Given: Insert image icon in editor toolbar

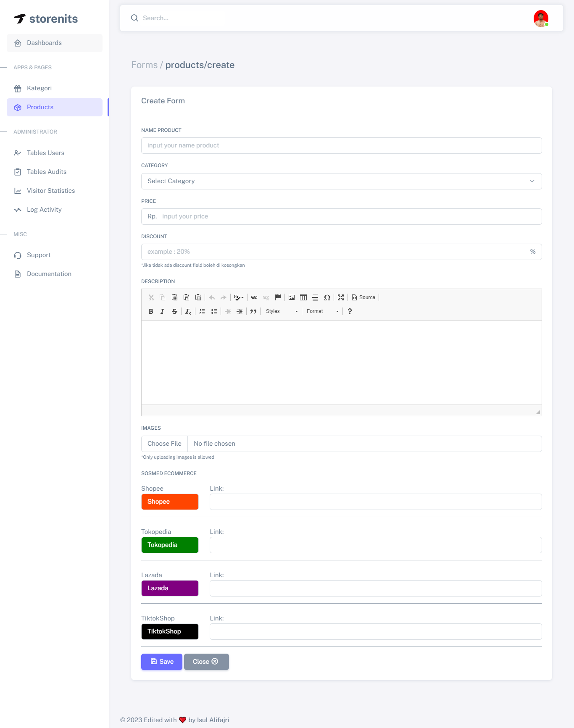Looking at the screenshot, I should coord(292,297).
